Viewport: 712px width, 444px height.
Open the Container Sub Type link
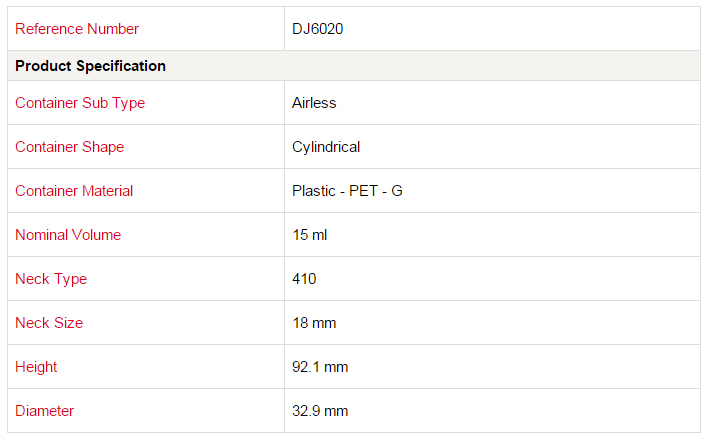pyautogui.click(x=80, y=103)
